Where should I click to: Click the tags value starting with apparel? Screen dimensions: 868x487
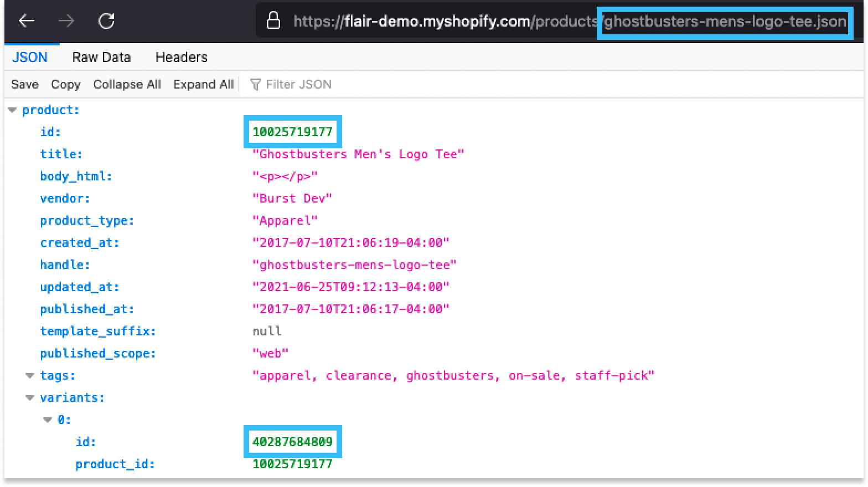453,375
